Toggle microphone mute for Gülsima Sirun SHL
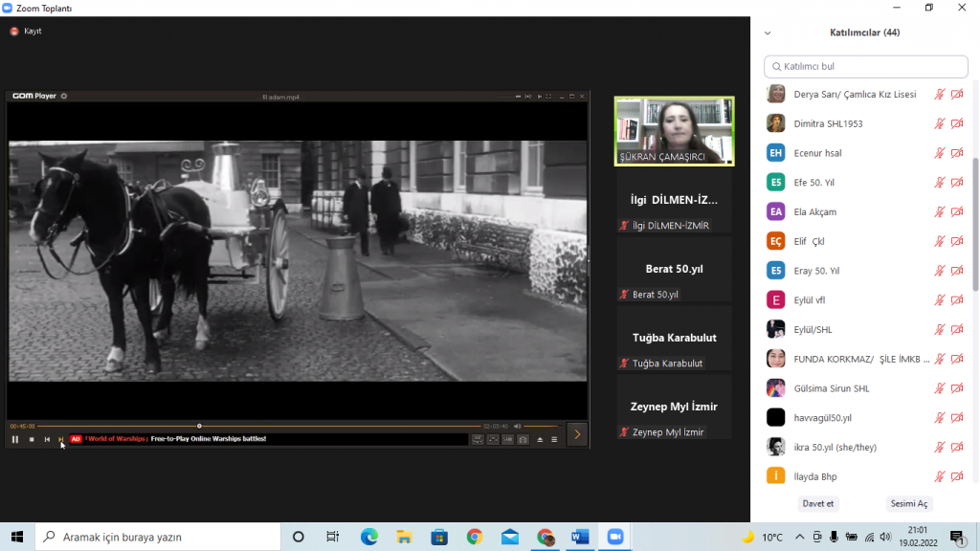 pos(940,388)
